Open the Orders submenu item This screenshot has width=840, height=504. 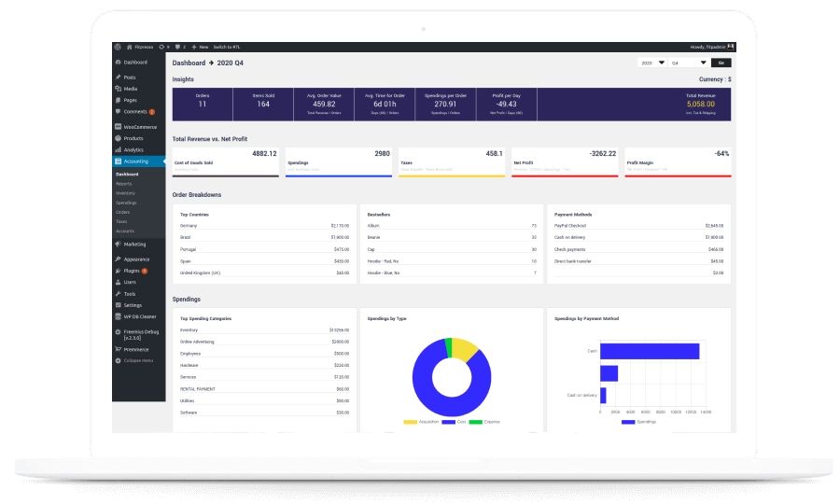click(122, 212)
